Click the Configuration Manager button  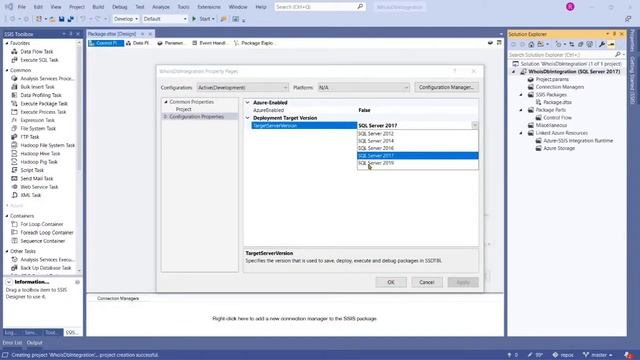[446, 87]
